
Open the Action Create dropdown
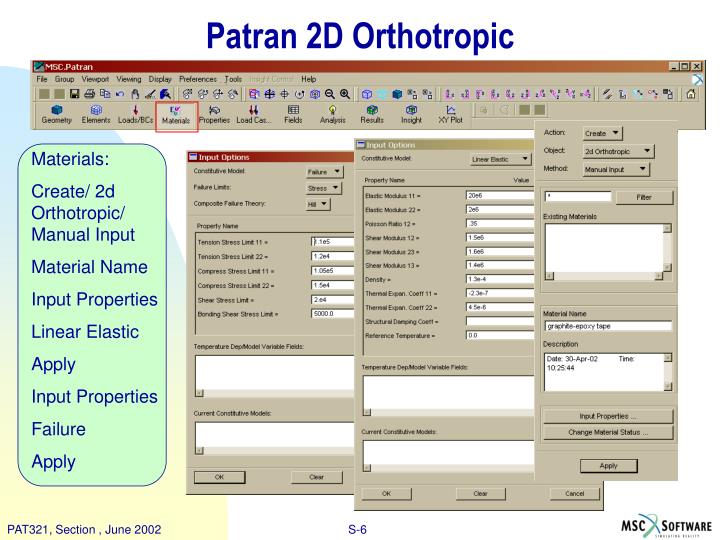click(x=602, y=133)
